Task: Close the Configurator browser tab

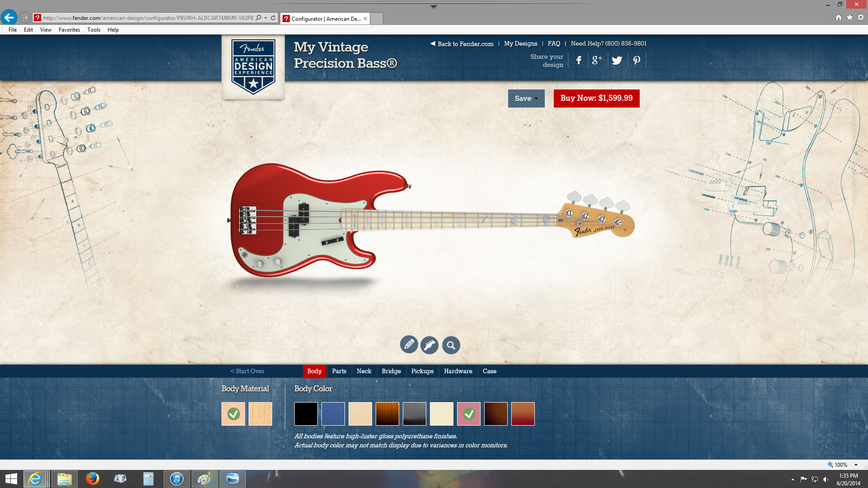Action: pos(365,19)
